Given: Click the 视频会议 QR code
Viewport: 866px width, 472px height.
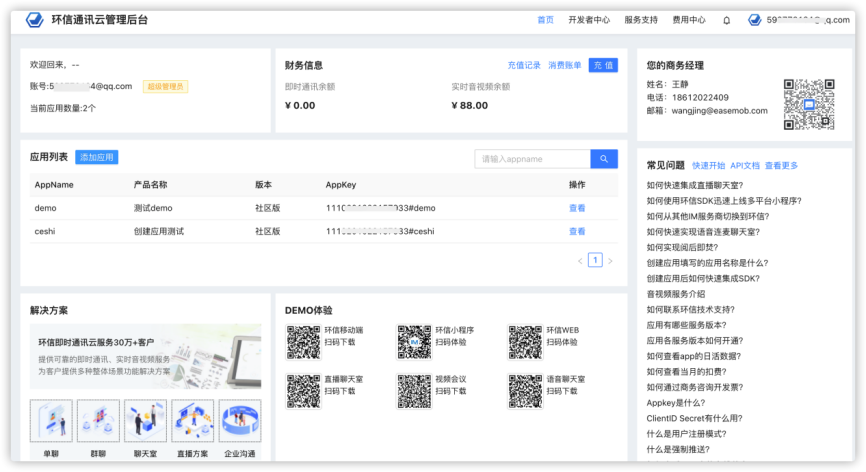Looking at the screenshot, I should pos(414,391).
